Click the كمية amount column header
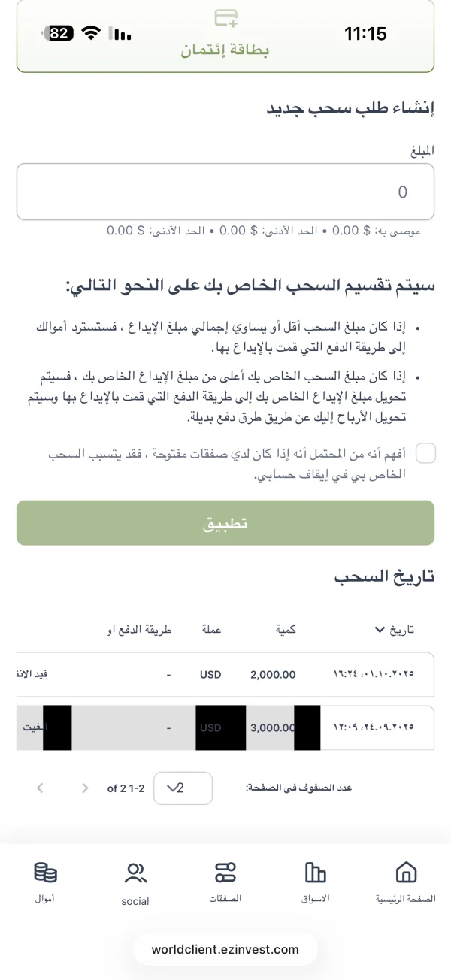This screenshot has height=980, width=451. coord(286,630)
